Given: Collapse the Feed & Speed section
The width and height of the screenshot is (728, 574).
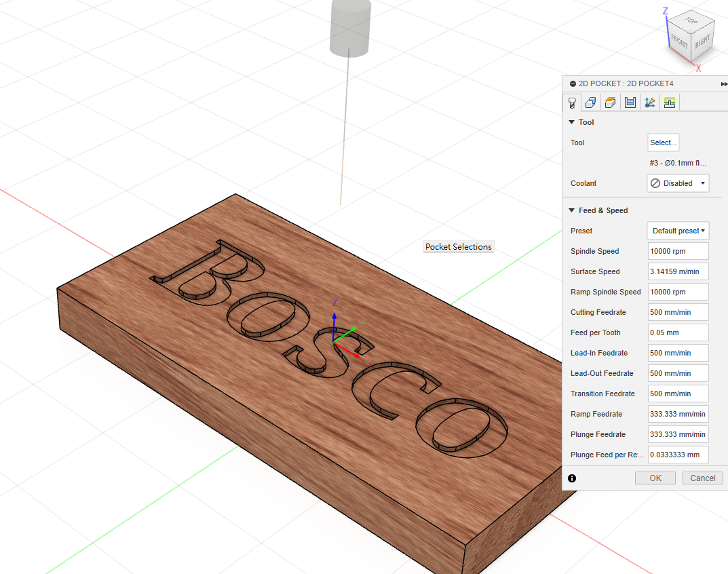Looking at the screenshot, I should point(571,210).
